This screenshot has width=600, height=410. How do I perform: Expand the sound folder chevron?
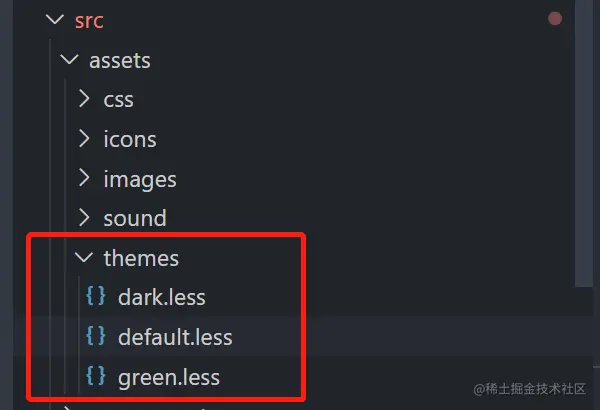click(x=84, y=217)
